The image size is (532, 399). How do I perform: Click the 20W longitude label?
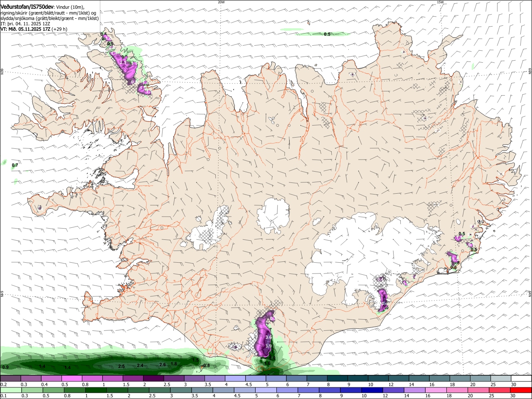(x=221, y=2)
